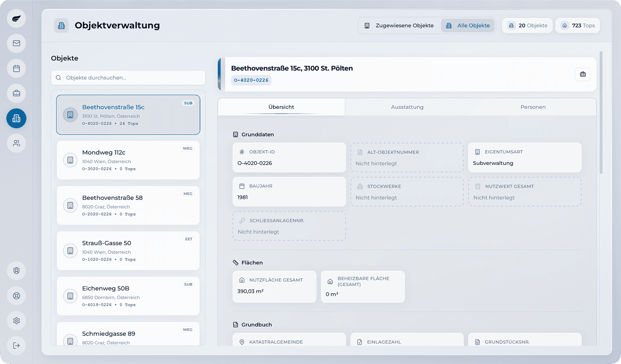621x364 pixels.
Task: Click the Einlagezahl field
Action: [x=407, y=339]
